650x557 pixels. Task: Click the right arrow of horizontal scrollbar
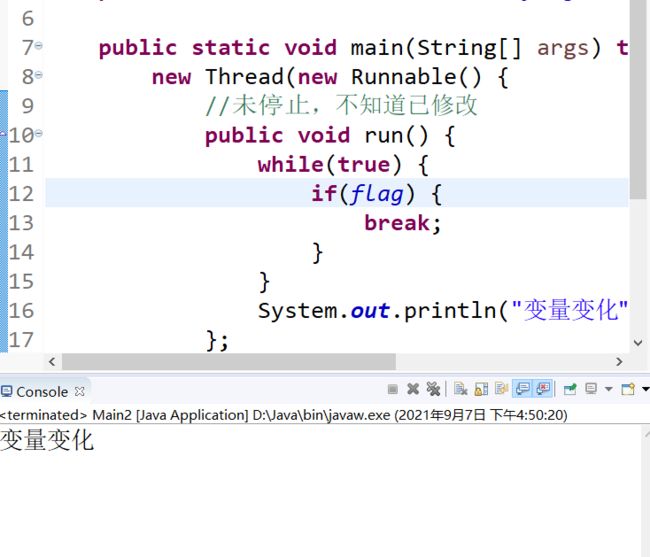619,362
